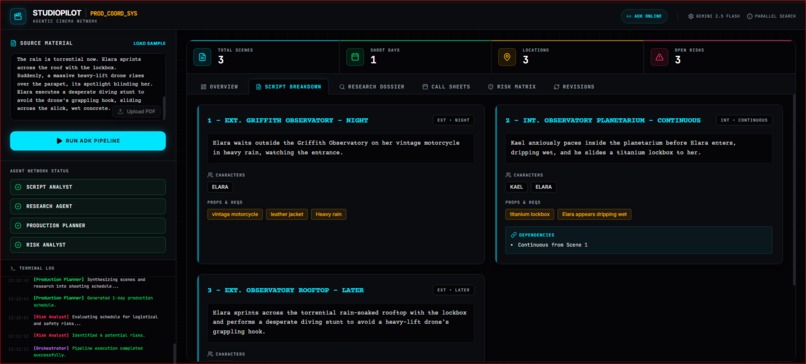This screenshot has width=806, height=364.
Task: Run the ADK pipeline
Action: tap(88, 141)
